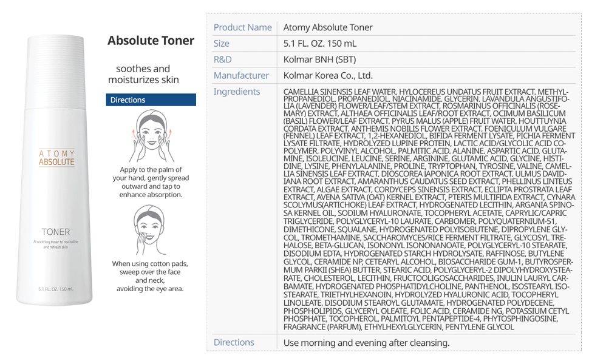Click the '5.1 FL. OZ. 150 mL' table value

pos(320,44)
